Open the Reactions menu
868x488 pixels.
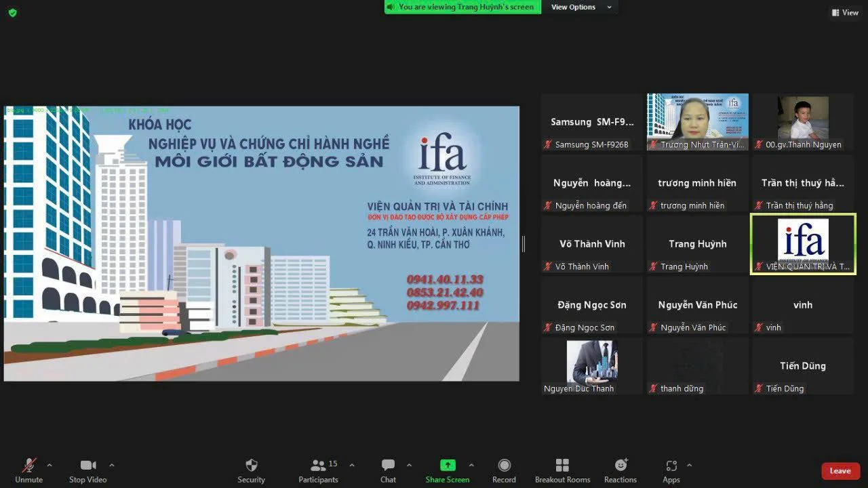click(x=620, y=470)
